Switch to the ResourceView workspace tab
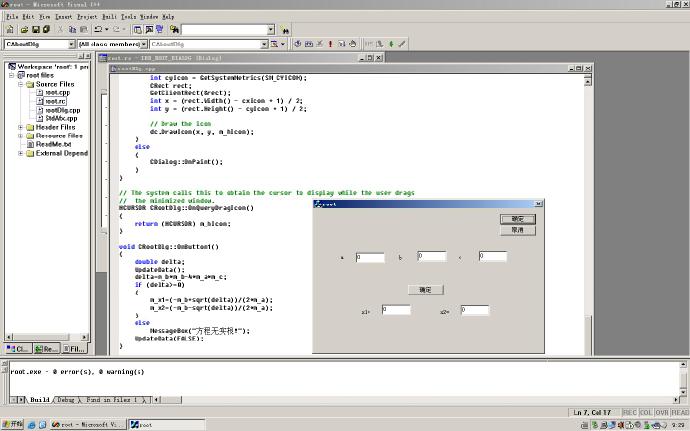 coord(46,349)
